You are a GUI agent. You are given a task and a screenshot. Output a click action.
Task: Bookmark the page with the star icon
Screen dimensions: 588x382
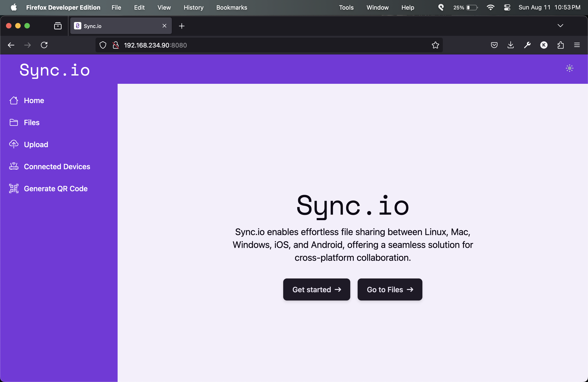tap(435, 45)
